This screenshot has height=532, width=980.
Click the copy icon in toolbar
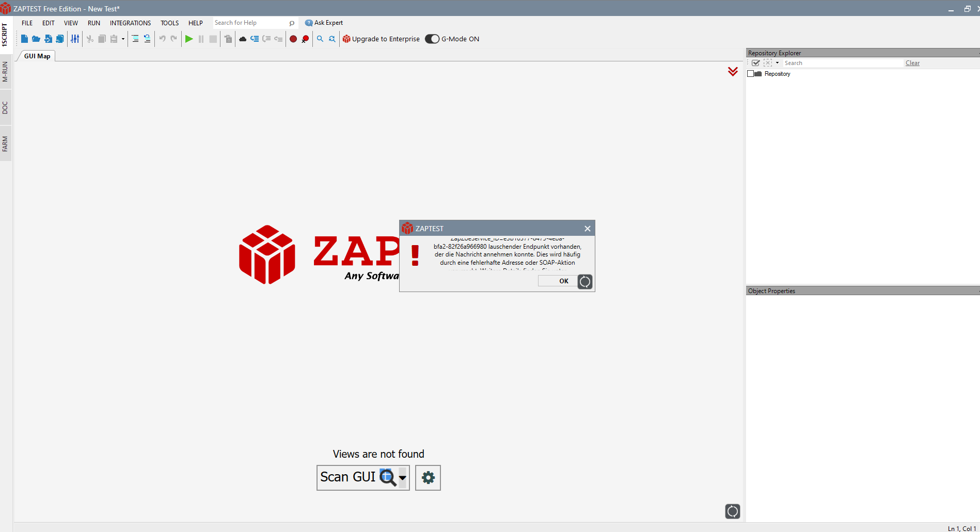tap(102, 39)
